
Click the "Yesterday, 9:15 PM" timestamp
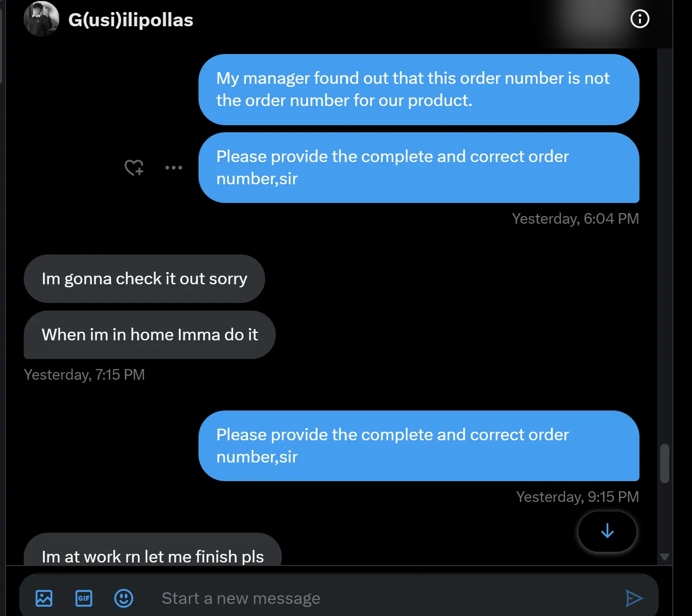pyautogui.click(x=577, y=497)
